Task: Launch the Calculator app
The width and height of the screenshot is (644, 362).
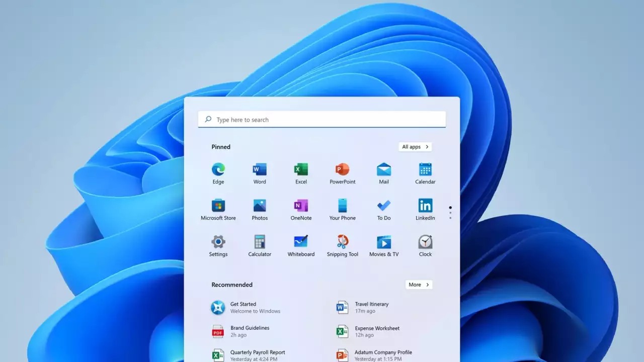Action: 260,242
